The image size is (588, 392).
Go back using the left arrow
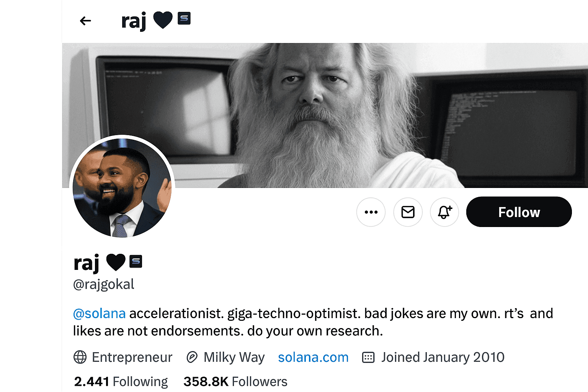[x=85, y=21]
